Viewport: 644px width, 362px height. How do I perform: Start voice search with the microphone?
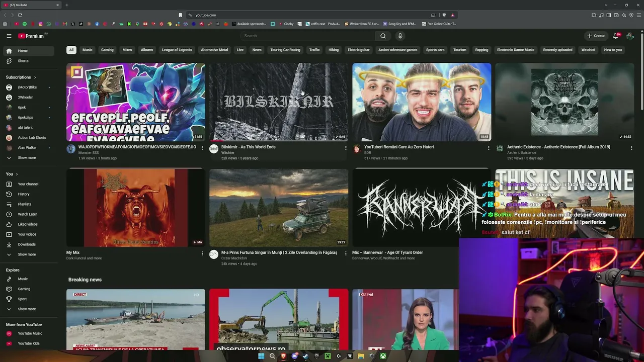pyautogui.click(x=400, y=36)
